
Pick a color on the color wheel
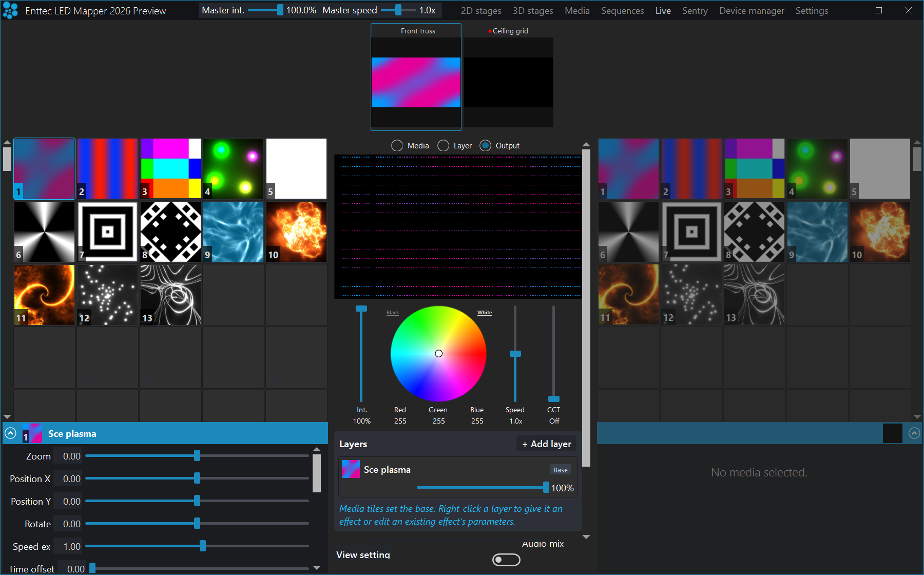(x=438, y=354)
